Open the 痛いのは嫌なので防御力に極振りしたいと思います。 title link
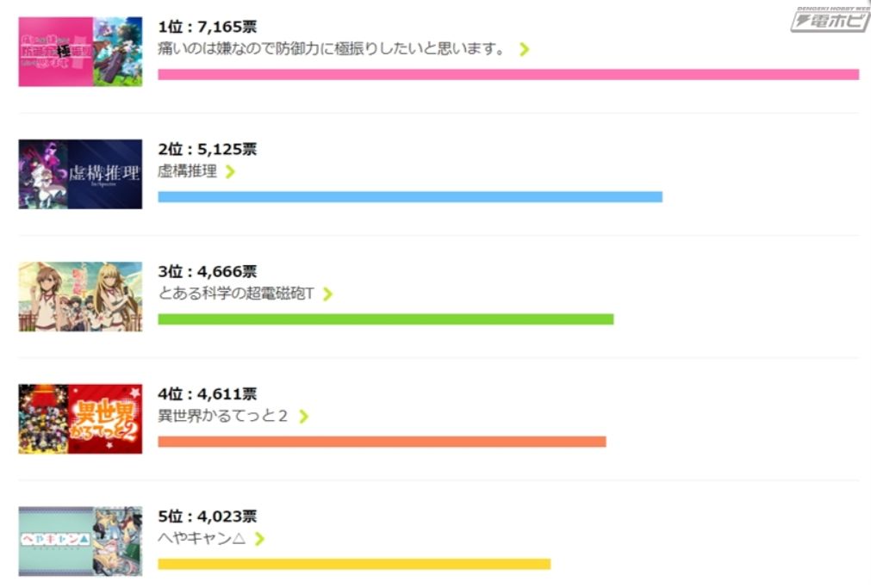871x588 pixels. [x=332, y=49]
